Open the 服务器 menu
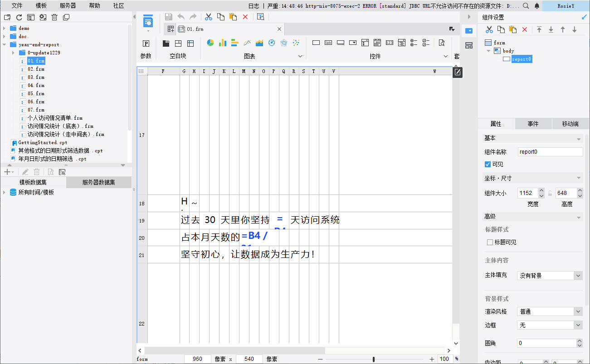590x364 pixels. pyautogui.click(x=68, y=5)
